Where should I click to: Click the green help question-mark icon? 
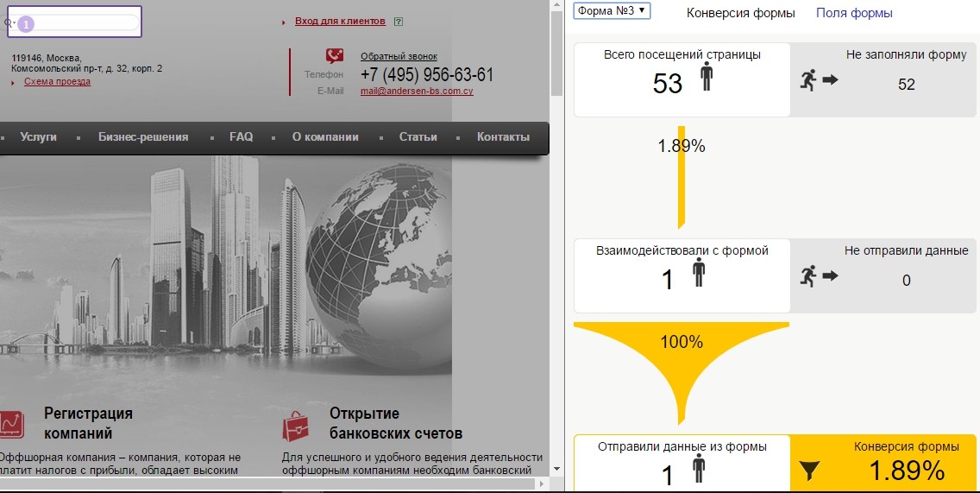coord(398,21)
